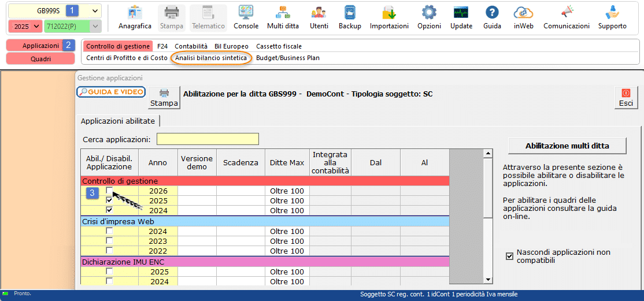Image resolution: width=644 pixels, height=301 pixels.
Task: Click Abilitazione multi ditta button
Action: point(567,146)
